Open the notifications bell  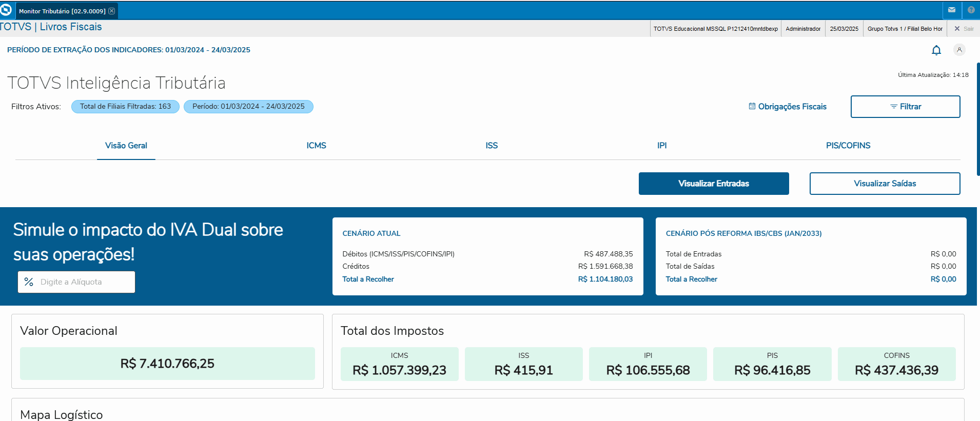[936, 50]
